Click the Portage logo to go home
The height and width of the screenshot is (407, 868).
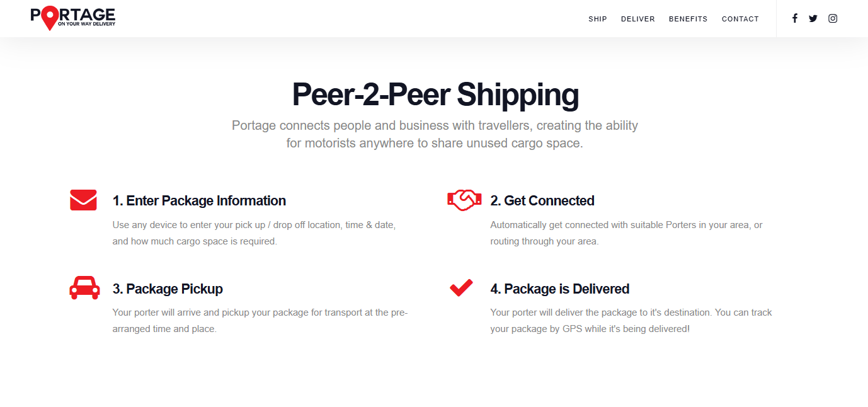click(x=72, y=18)
